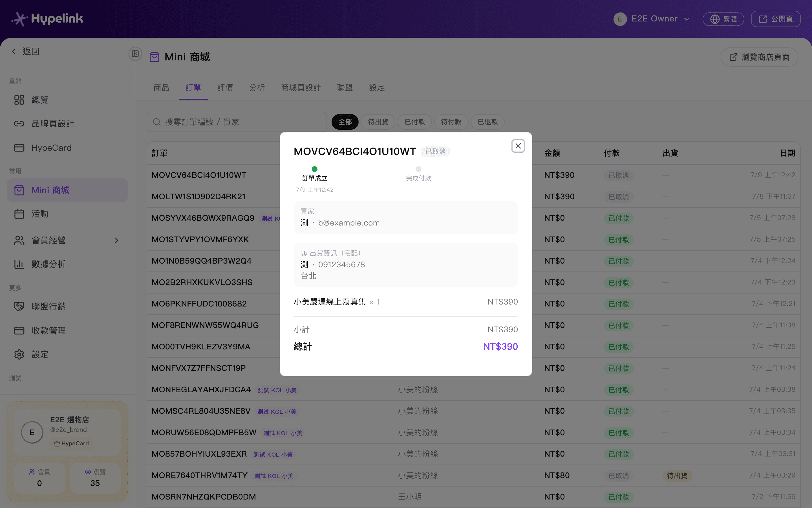The height and width of the screenshot is (508, 812).
Task: Switch to 訂單 tab
Action: pos(193,88)
